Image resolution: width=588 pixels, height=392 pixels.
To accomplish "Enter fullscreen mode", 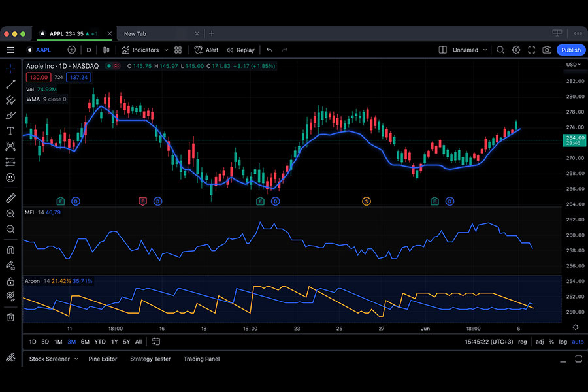I will (x=531, y=50).
